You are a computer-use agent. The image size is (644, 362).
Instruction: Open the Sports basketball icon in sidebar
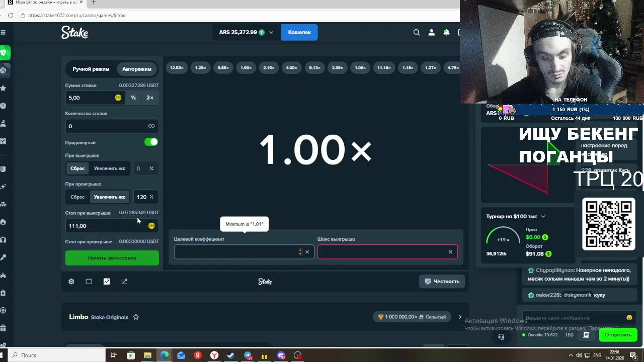4,70
